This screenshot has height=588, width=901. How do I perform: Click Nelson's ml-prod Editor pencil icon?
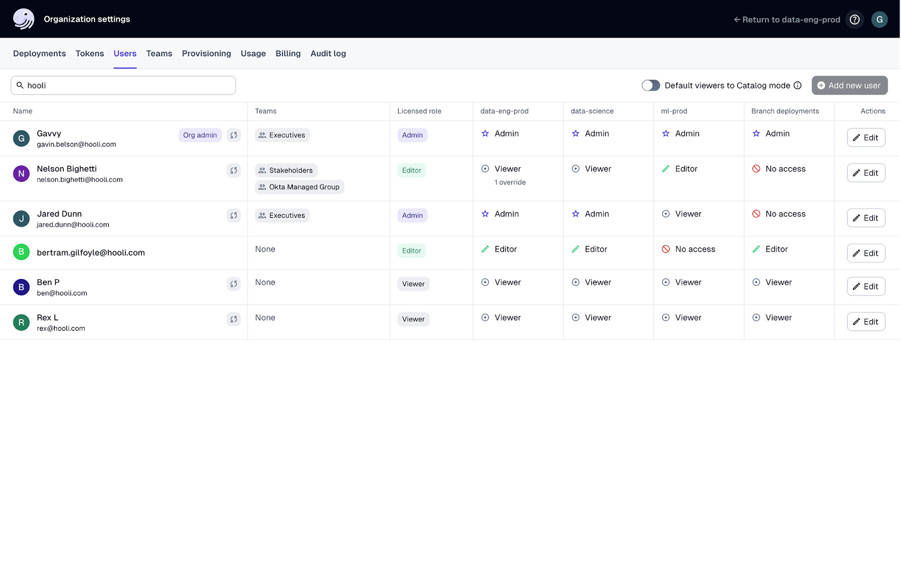[x=666, y=169]
